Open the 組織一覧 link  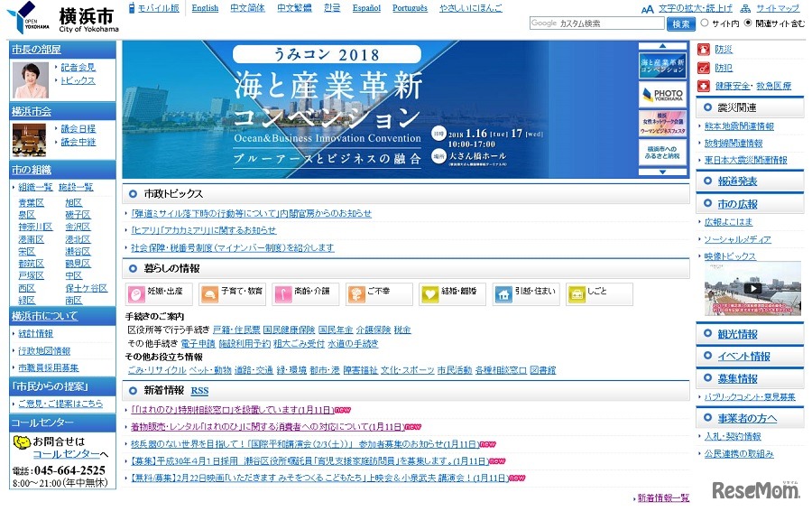pyautogui.click(x=36, y=187)
